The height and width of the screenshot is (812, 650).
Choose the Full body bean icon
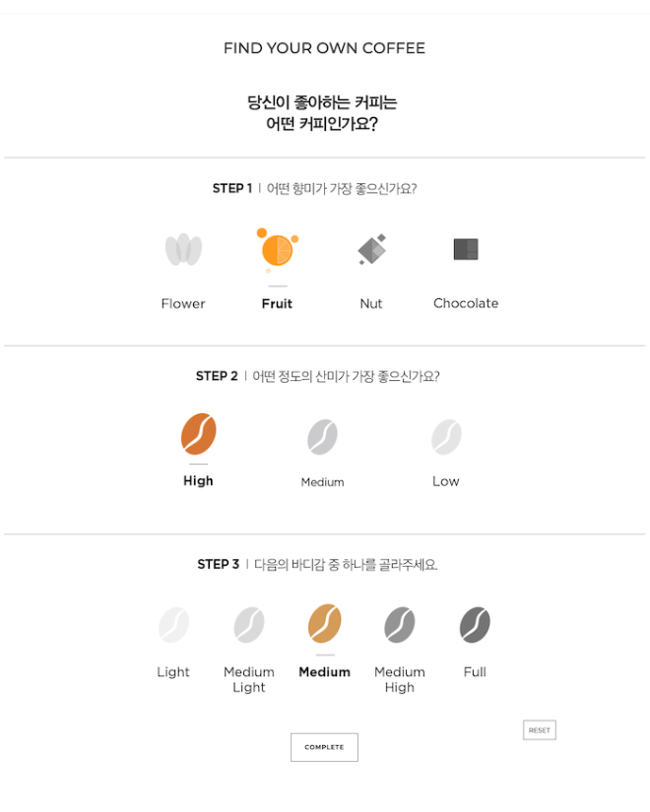(x=475, y=625)
